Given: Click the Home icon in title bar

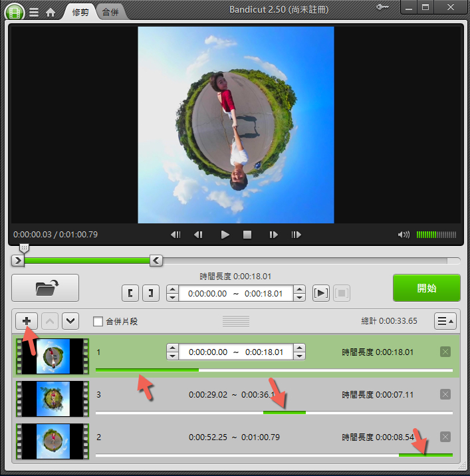Looking at the screenshot, I should pyautogui.click(x=50, y=12).
